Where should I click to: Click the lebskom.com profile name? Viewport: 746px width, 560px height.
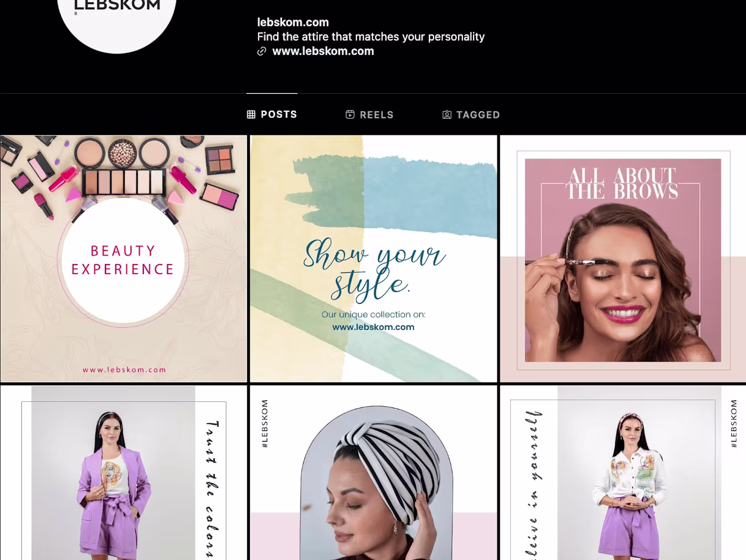pyautogui.click(x=293, y=22)
